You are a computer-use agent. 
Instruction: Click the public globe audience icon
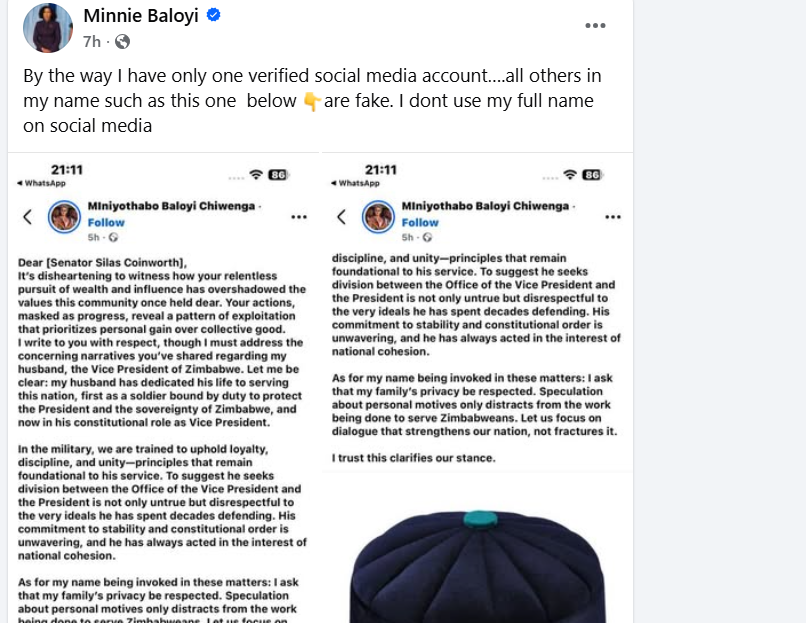pos(122,41)
